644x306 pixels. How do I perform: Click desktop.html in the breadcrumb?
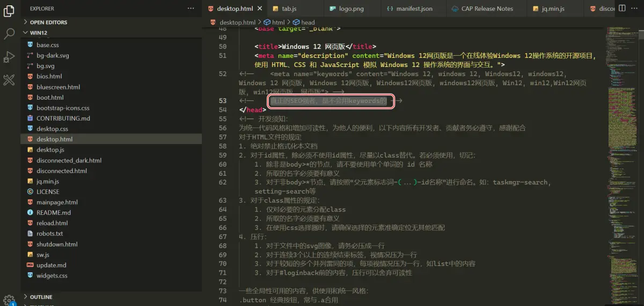point(237,23)
